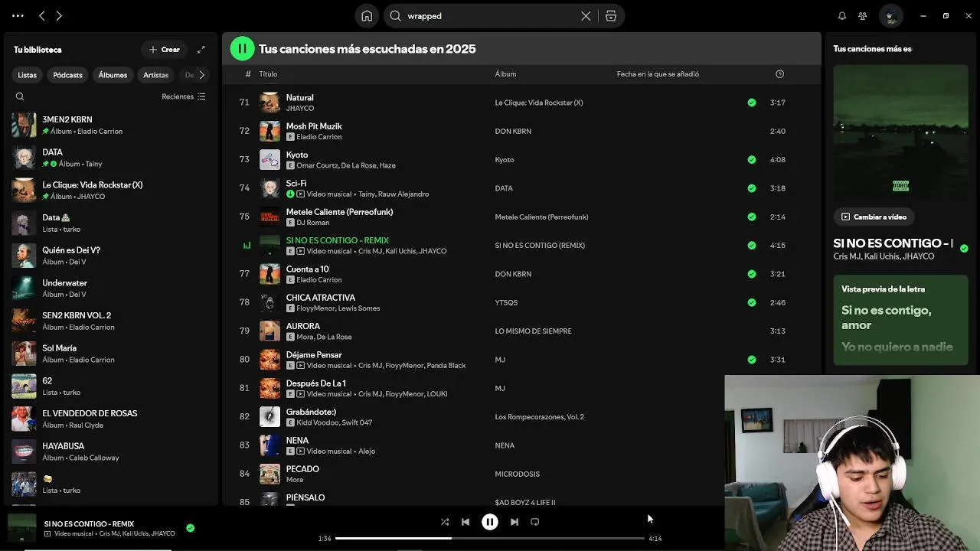The image size is (980, 551).
Task: Click artist link Eladio Carrion under Cuenta a 10
Action: click(318, 280)
